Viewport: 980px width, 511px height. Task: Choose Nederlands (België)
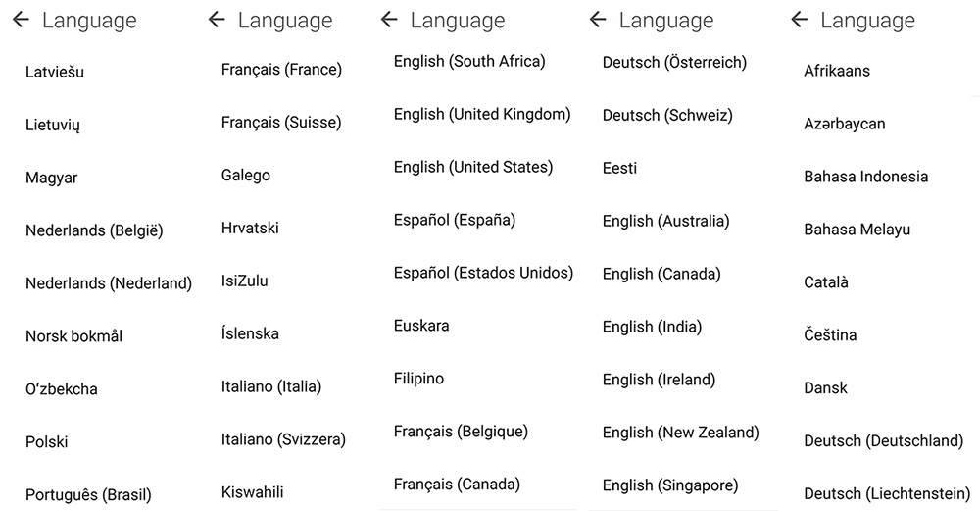tap(94, 230)
